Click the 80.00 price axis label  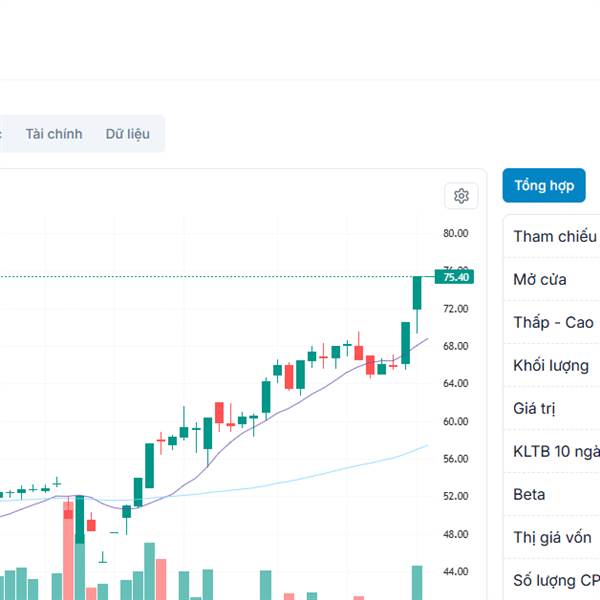coord(455,233)
